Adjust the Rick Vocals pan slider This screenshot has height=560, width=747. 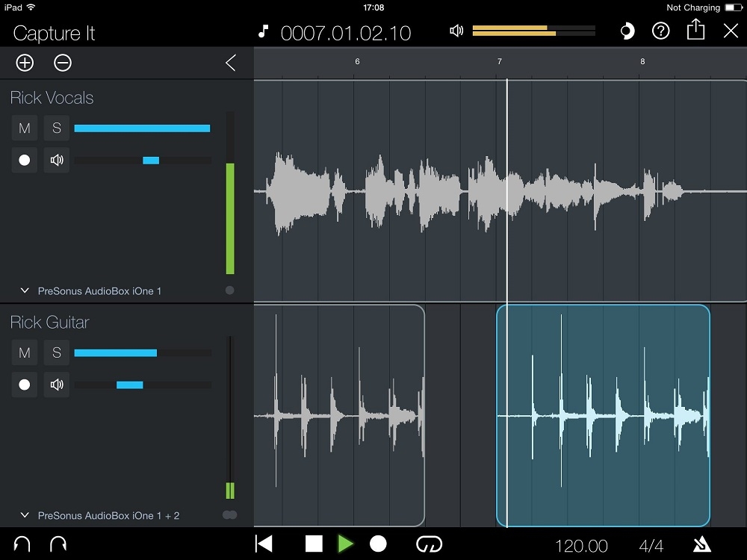143,161
